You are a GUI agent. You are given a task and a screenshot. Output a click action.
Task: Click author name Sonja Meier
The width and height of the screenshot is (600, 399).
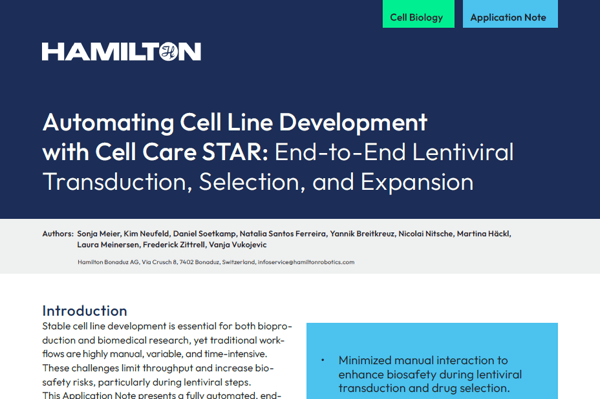99,234
